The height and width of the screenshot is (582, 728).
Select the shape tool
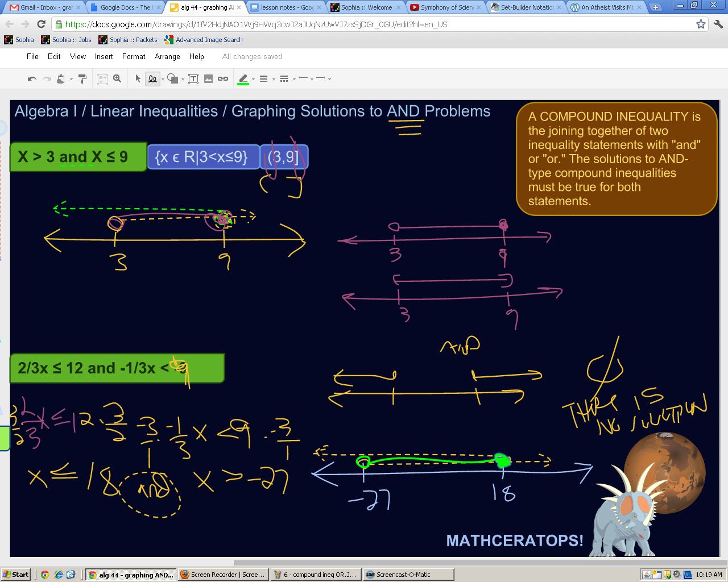[x=173, y=79]
